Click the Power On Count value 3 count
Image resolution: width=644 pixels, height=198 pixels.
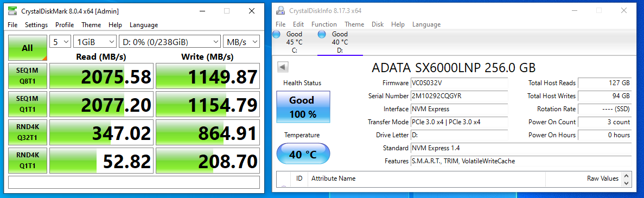(605, 122)
